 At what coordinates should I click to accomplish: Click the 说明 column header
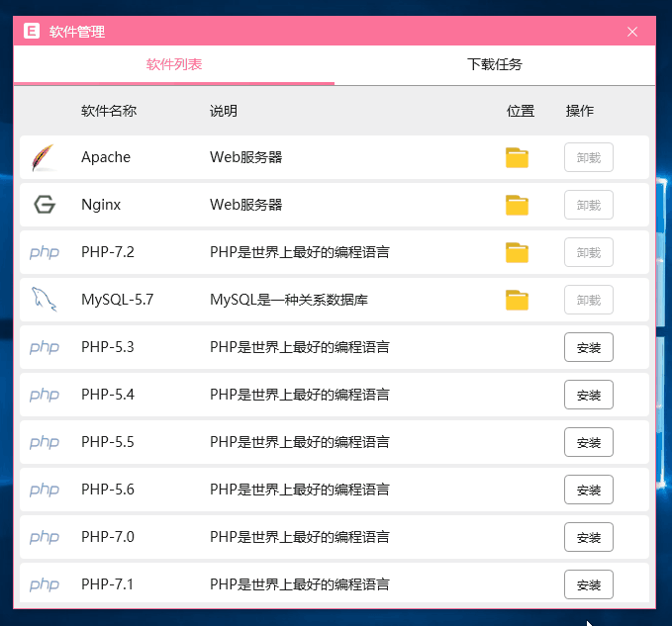tap(224, 112)
